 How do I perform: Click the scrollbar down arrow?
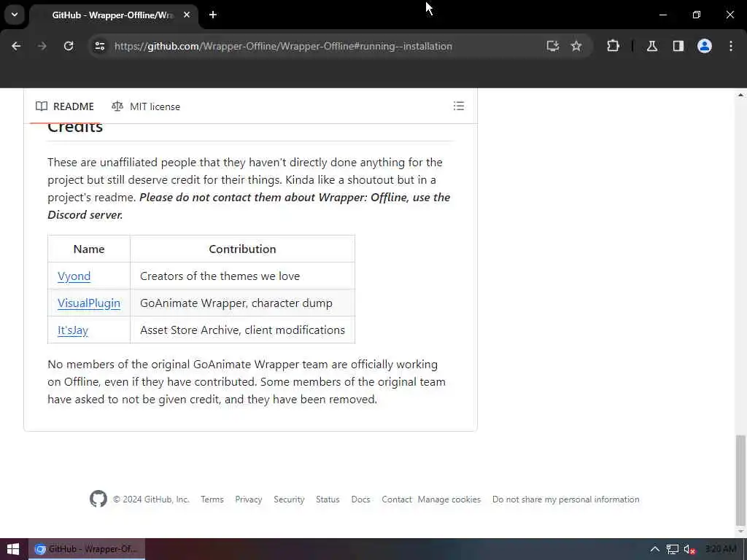coord(740,532)
